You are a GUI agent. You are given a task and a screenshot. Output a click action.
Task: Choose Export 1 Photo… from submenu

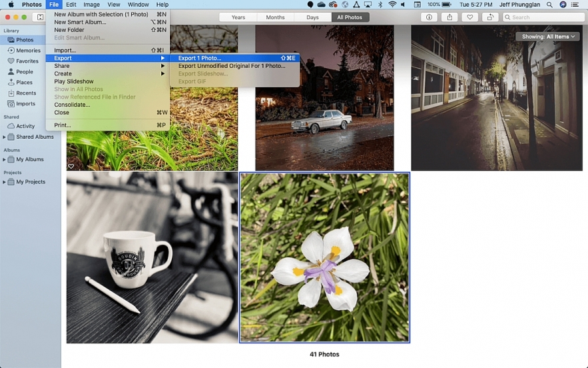click(x=200, y=58)
